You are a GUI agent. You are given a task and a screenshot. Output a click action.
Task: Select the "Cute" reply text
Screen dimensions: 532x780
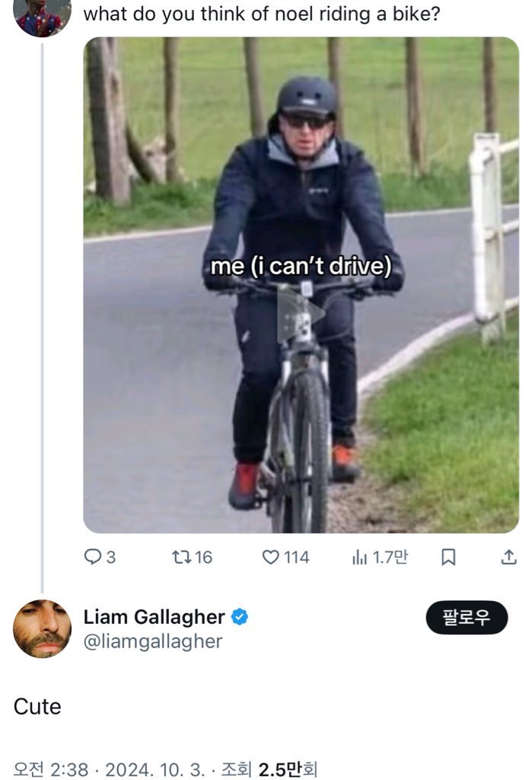click(x=37, y=706)
